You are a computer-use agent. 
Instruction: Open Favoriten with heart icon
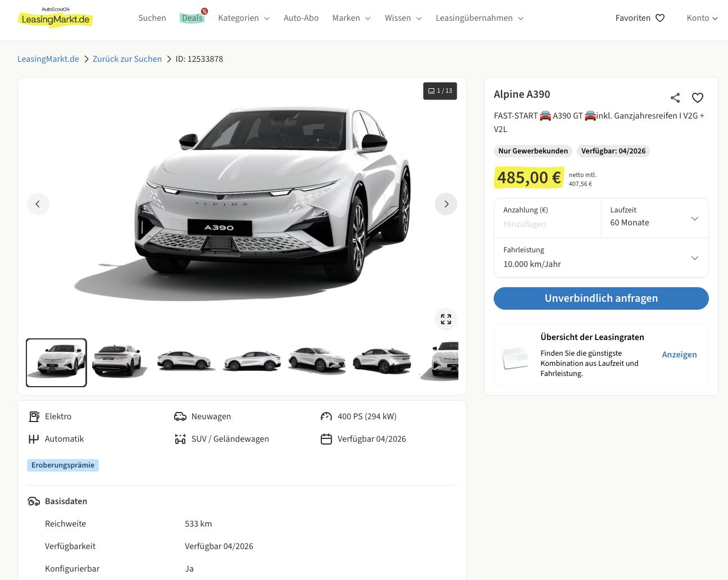click(x=640, y=18)
